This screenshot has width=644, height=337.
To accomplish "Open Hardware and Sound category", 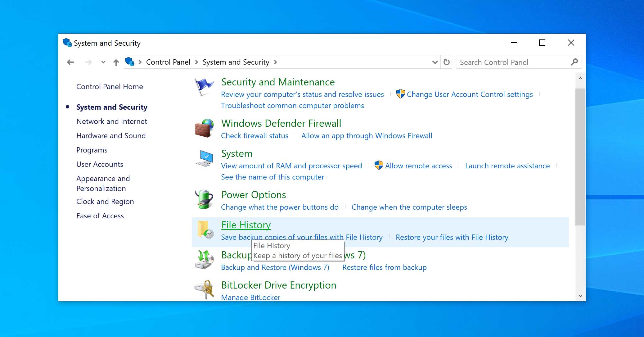I will 111,136.
